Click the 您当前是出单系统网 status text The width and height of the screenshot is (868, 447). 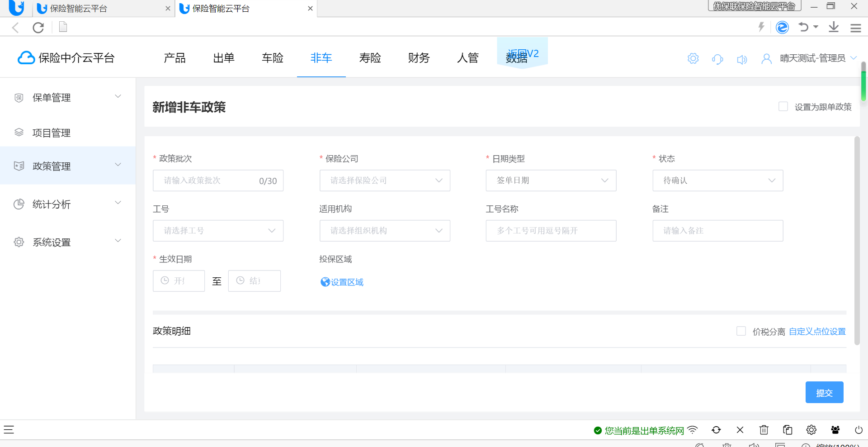(644, 430)
